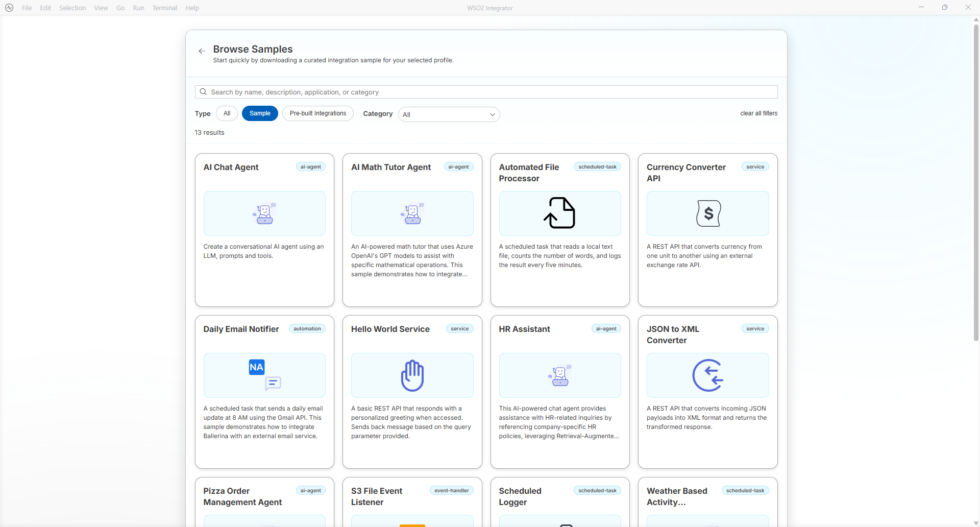Open the Go menu

pyautogui.click(x=120, y=8)
